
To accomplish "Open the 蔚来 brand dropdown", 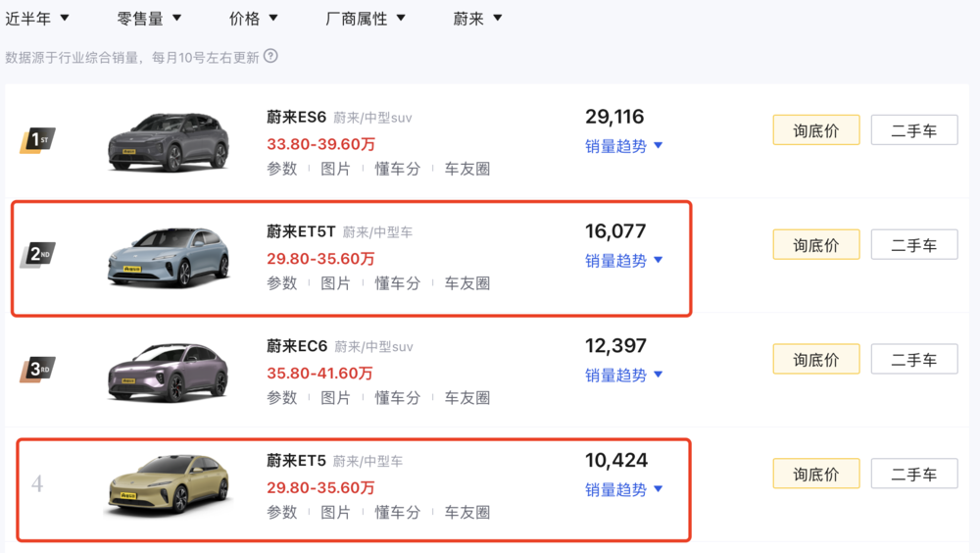I will pos(477,19).
